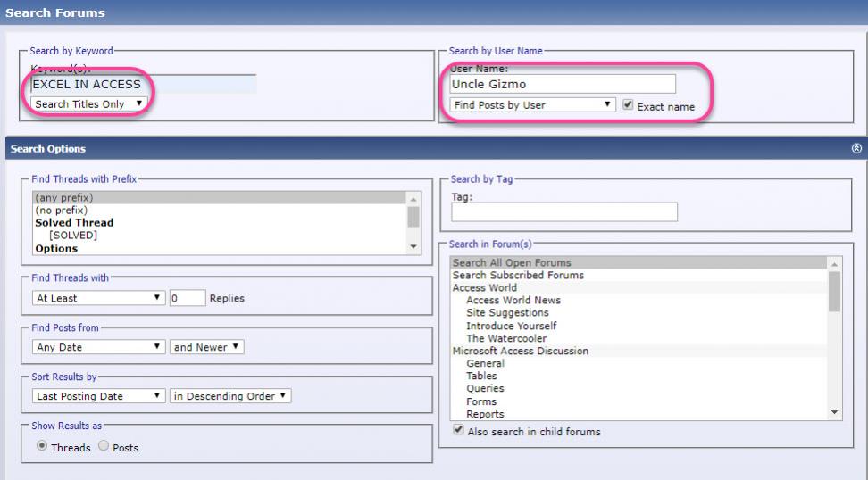The height and width of the screenshot is (480, 868).
Task: Click the Keyword(s) input field
Action: coord(143,85)
